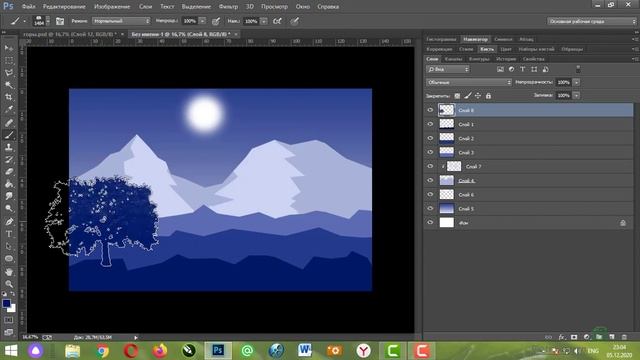Select the Move tool
Image resolution: width=640 pixels, height=360 pixels.
point(9,48)
